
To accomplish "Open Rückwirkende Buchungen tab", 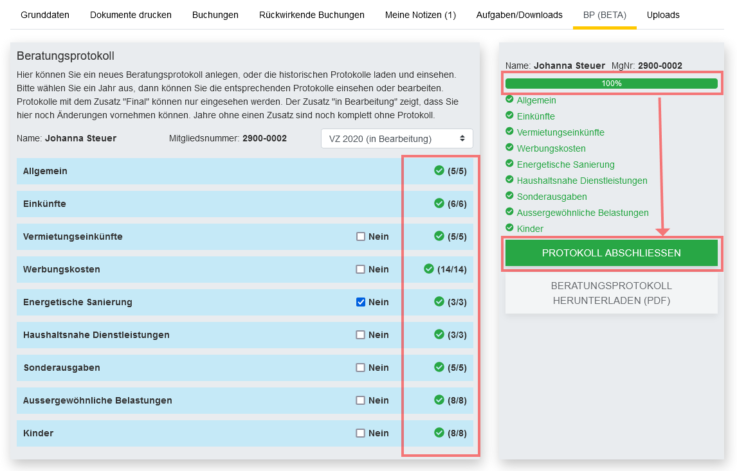I will [x=312, y=15].
